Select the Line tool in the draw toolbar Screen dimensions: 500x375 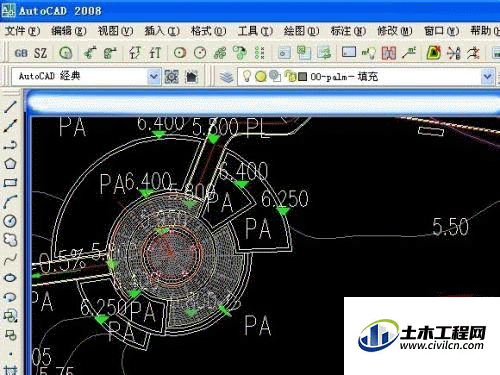[10, 107]
